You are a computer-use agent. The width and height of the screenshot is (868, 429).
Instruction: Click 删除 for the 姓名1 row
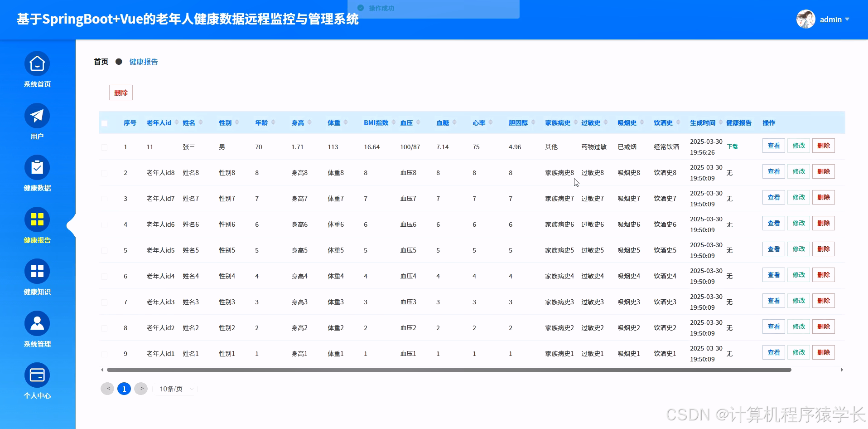824,352
